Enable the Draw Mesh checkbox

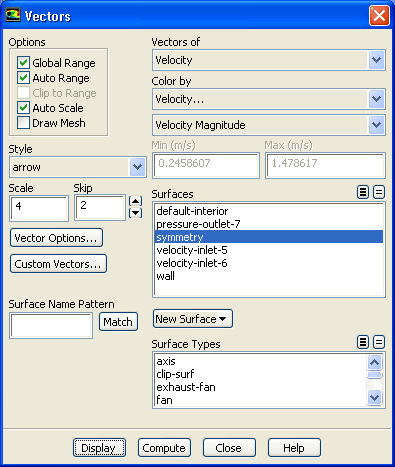point(23,123)
